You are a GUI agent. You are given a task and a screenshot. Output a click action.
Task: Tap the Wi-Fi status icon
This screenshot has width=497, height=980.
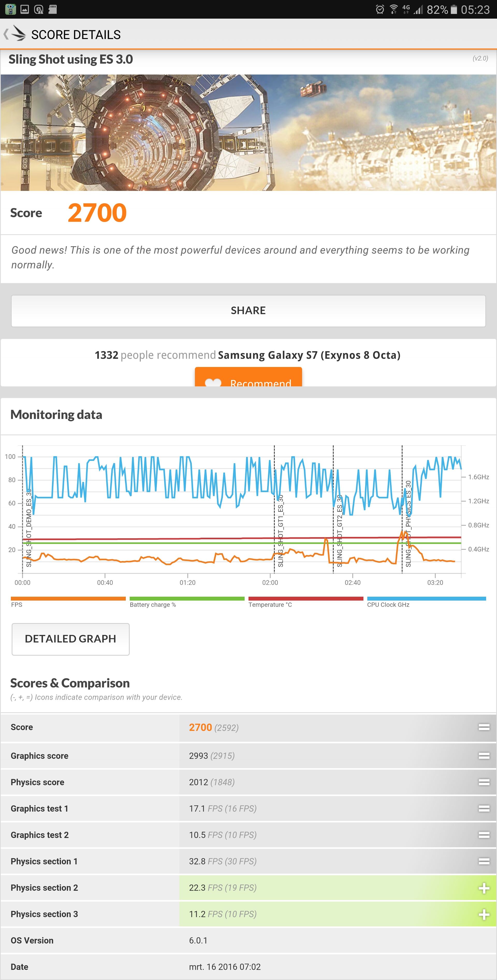(394, 10)
